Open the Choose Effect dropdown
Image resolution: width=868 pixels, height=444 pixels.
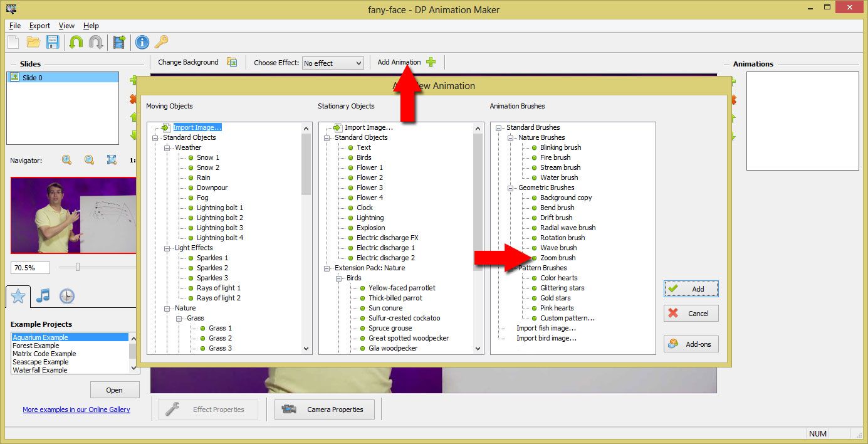coord(333,63)
